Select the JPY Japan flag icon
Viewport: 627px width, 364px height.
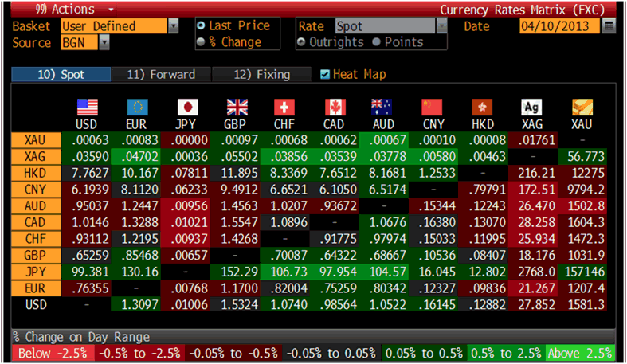click(x=186, y=108)
